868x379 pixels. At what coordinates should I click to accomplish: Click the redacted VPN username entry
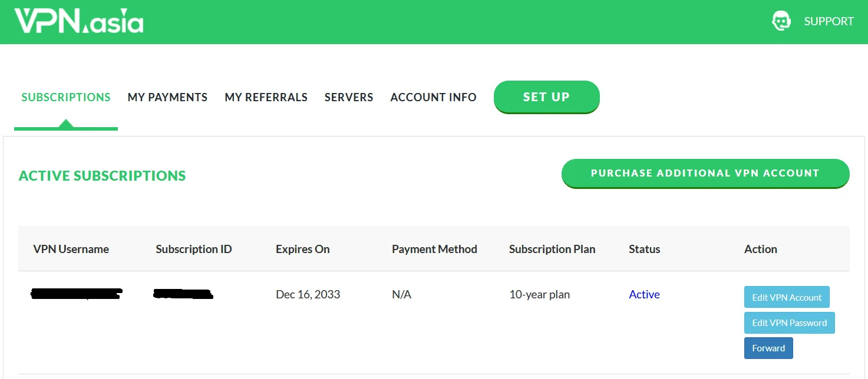pyautogui.click(x=76, y=294)
